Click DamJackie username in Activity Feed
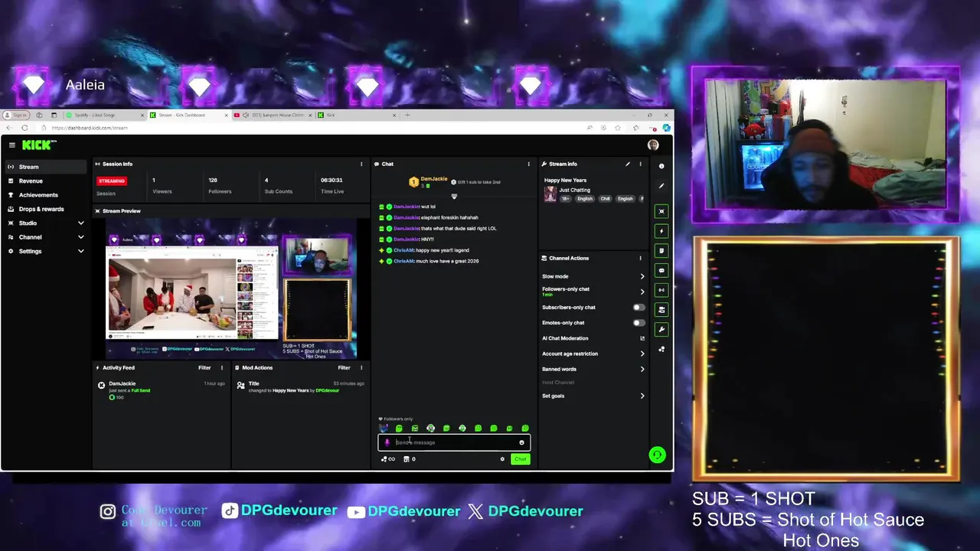Screen dimensions: 980x551 [122, 383]
